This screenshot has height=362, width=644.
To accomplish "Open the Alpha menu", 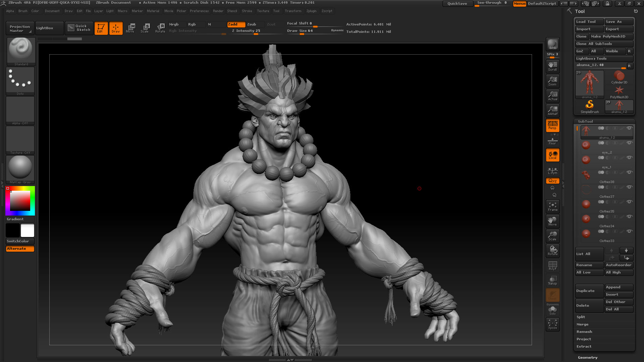I will pos(10,11).
